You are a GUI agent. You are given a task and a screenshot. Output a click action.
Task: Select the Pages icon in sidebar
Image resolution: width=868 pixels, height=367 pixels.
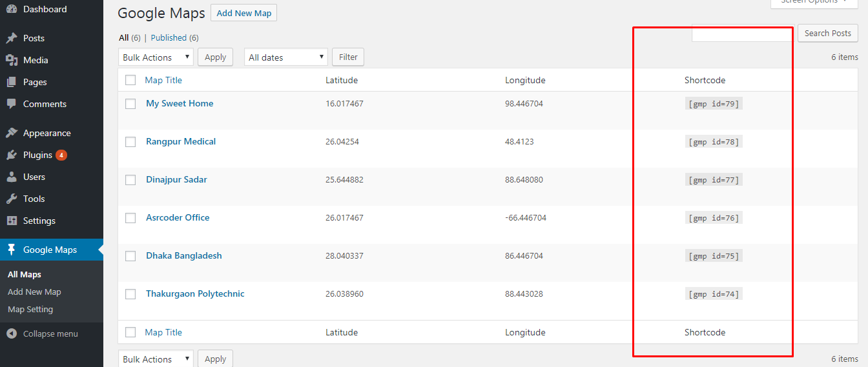(x=12, y=82)
